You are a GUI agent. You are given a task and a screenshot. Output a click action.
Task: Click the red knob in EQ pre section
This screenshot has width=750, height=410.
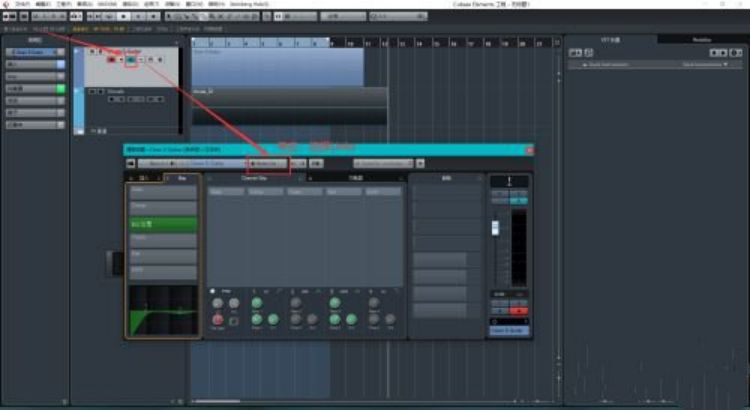click(x=218, y=319)
